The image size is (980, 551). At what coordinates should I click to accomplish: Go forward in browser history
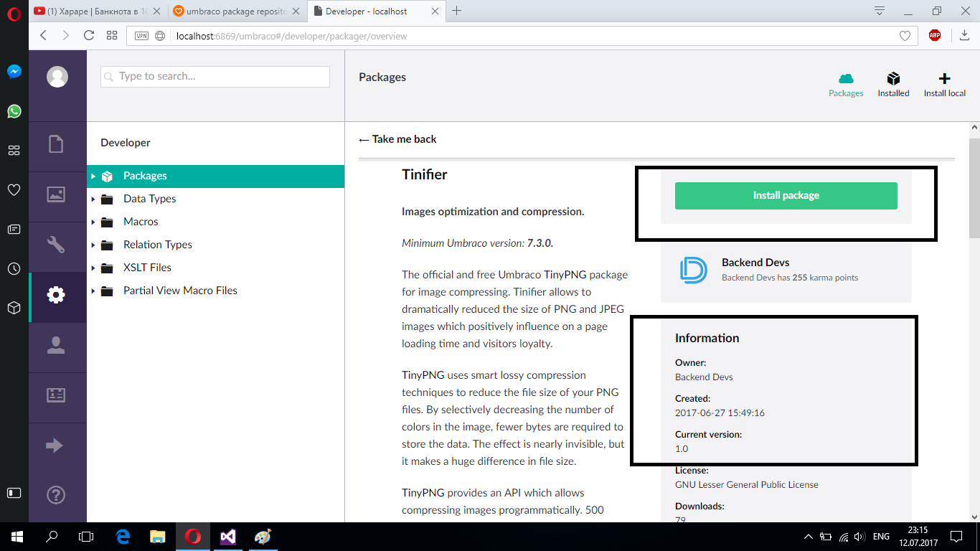coord(66,35)
